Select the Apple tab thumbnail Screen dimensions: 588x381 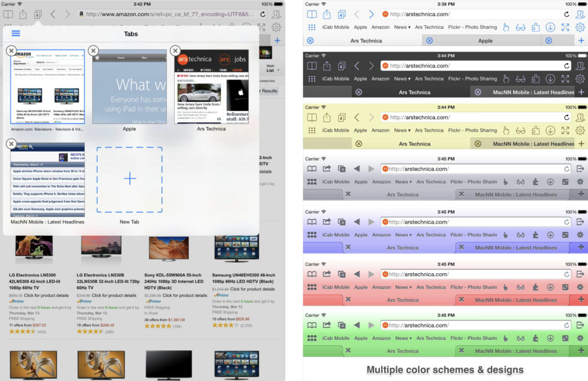coord(129,86)
